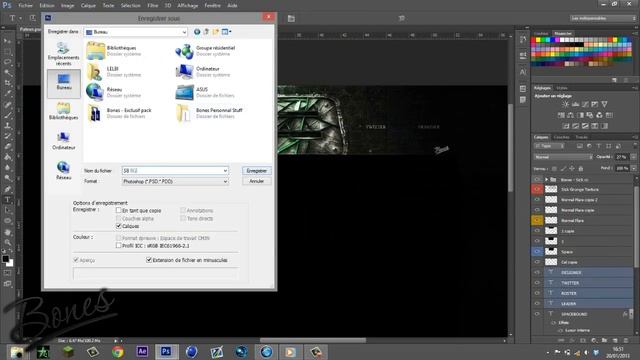Open Réseau in the dialog sidebar

click(x=63, y=171)
